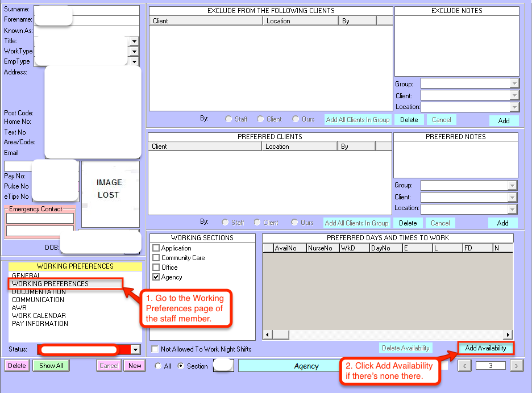Select WORKING PREFERENCES in page list
This screenshot has height=393, width=532.
click(x=50, y=284)
